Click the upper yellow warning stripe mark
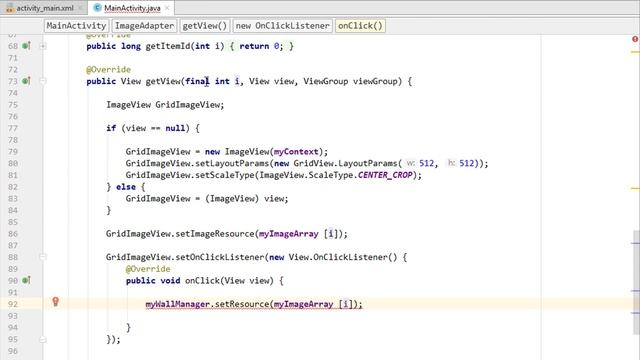This screenshot has width=640, height=360. [x=635, y=52]
